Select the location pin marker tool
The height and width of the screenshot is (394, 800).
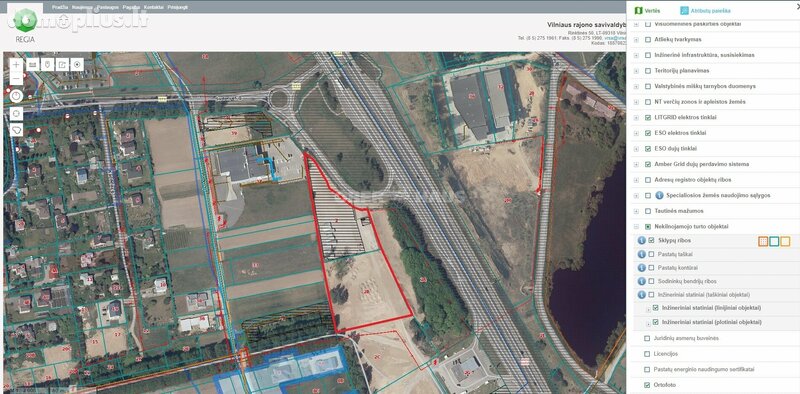coord(47,64)
